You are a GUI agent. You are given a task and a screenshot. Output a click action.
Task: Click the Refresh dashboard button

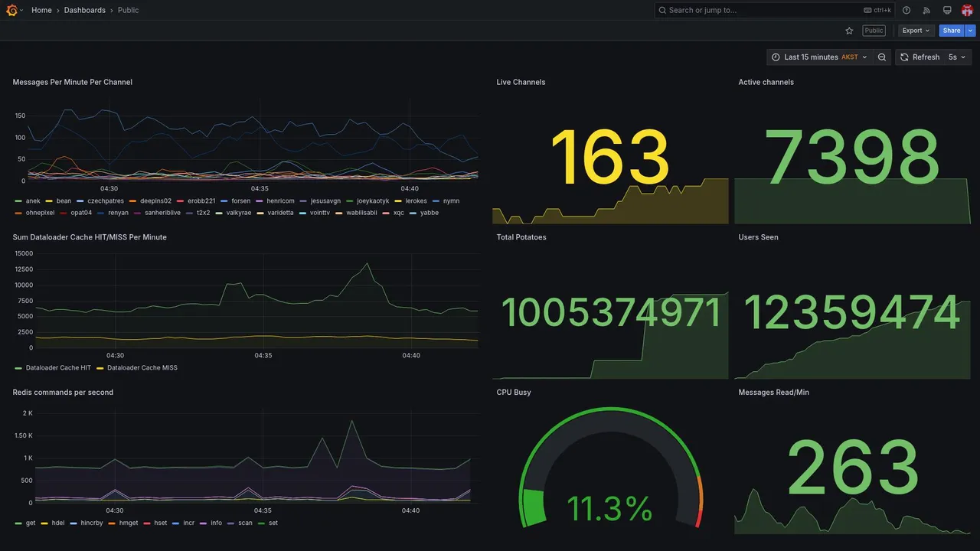[x=920, y=57]
